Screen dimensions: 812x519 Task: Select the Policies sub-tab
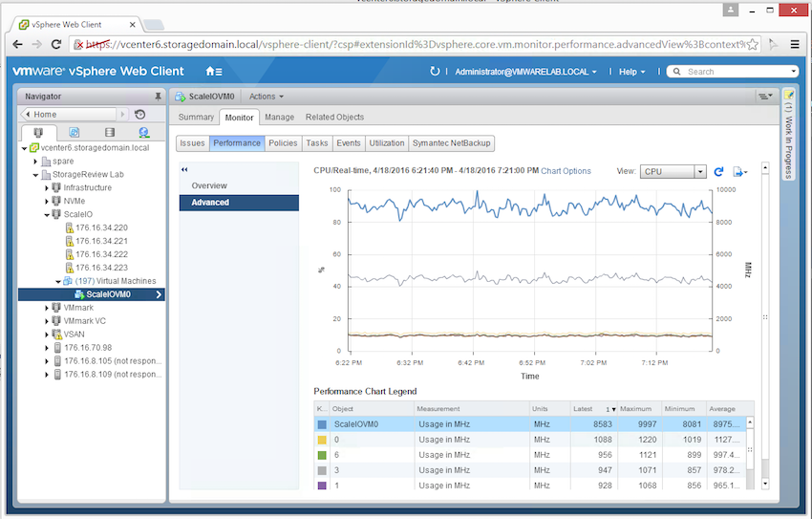[283, 143]
